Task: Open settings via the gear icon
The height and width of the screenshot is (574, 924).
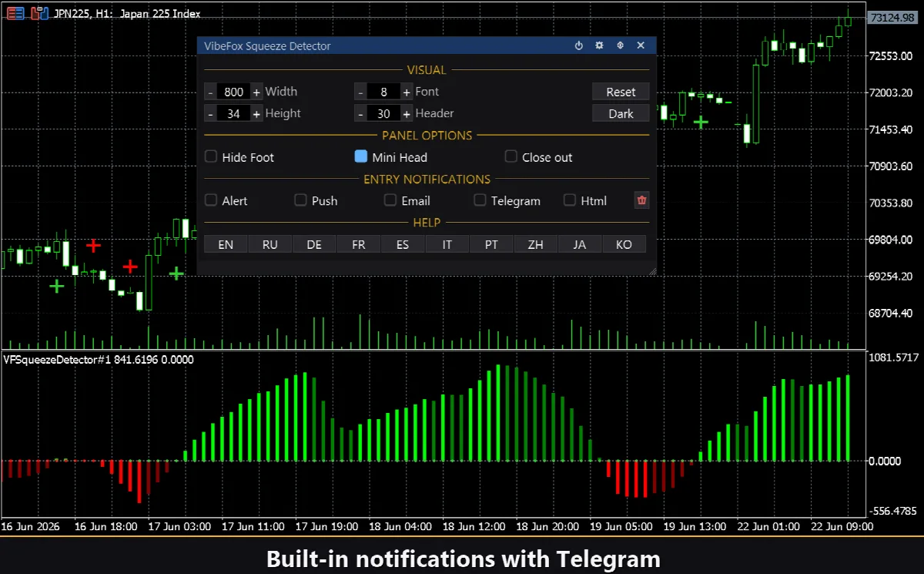Action: click(600, 46)
